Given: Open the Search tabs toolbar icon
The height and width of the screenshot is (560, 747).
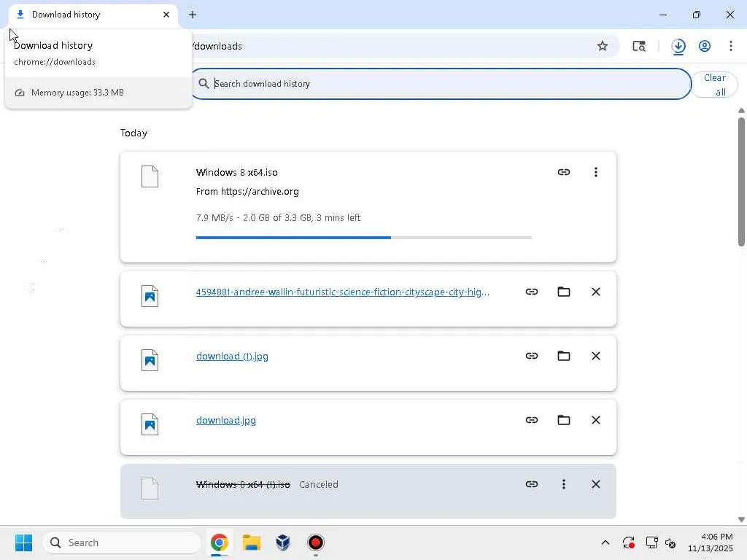Looking at the screenshot, I should tap(639, 46).
